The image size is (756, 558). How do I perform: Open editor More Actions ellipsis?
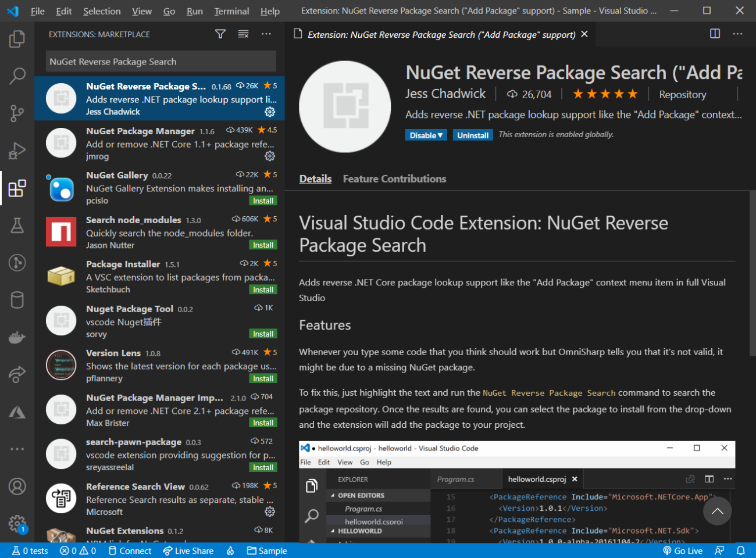coord(737,34)
